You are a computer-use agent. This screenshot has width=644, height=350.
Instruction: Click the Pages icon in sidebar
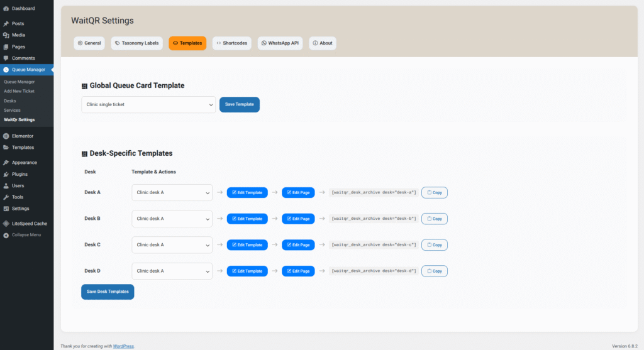6,46
